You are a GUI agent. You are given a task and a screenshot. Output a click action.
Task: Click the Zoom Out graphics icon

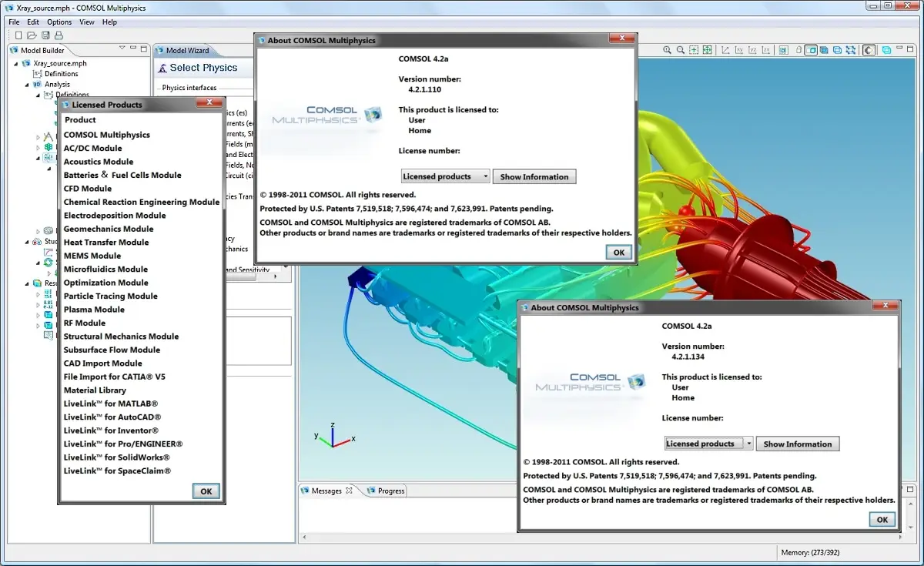point(681,50)
